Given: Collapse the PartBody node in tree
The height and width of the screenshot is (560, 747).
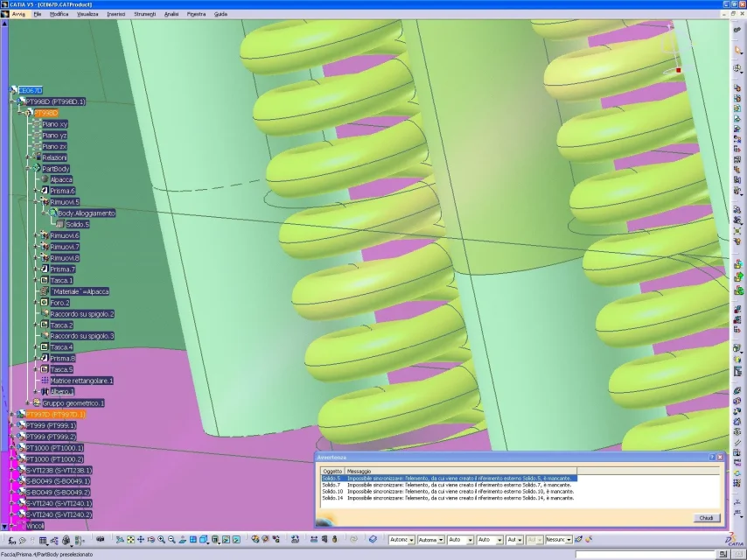Looking at the screenshot, I should pos(28,169).
